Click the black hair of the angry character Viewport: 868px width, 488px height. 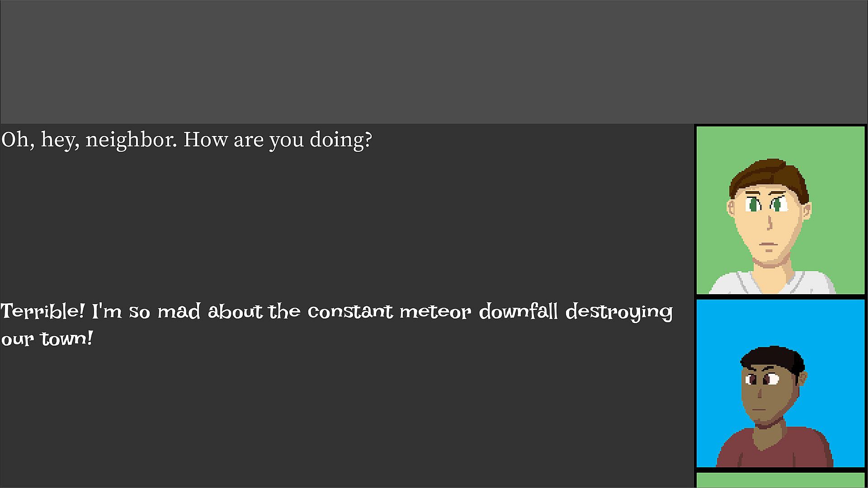click(x=773, y=358)
